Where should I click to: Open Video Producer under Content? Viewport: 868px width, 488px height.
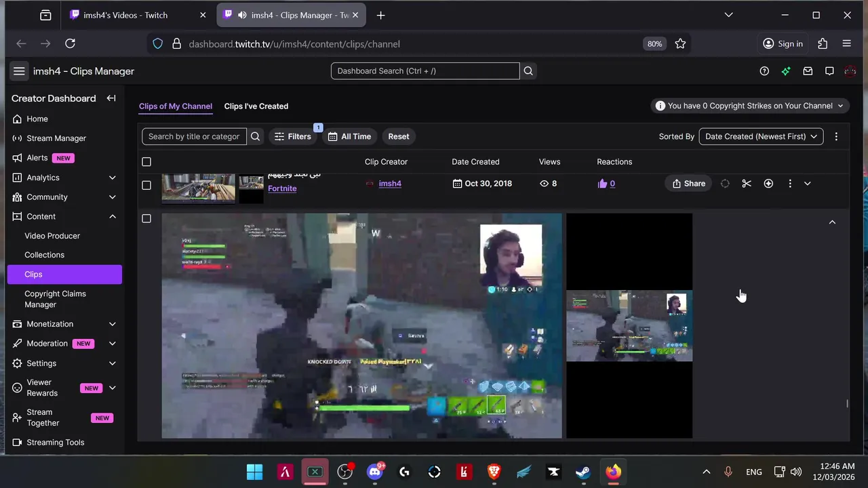click(52, 236)
